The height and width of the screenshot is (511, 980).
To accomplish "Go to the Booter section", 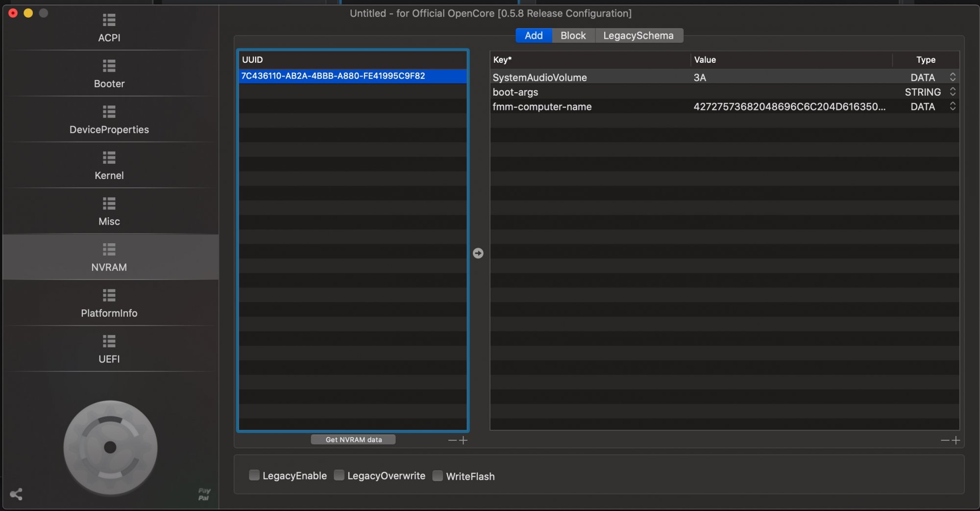I will [109, 74].
